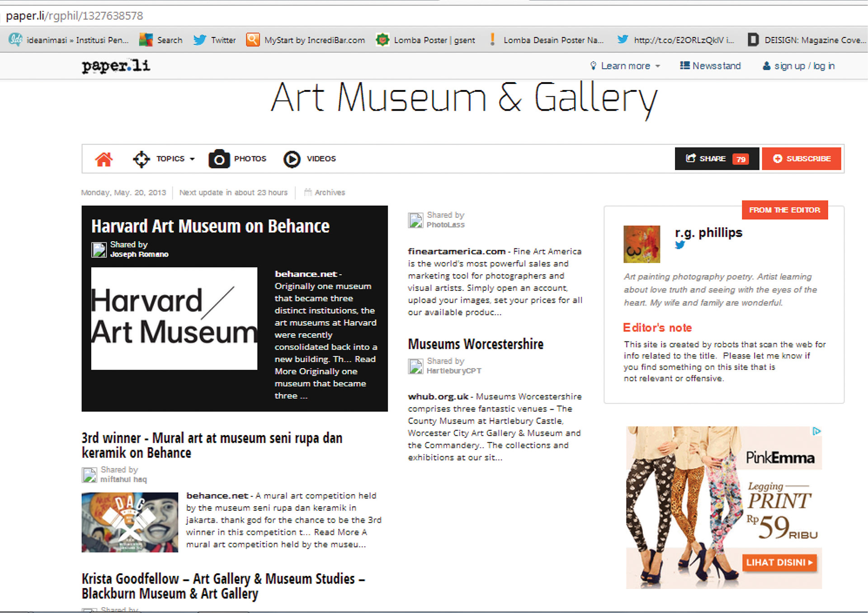Click the whub.org.uk link

coord(438,396)
